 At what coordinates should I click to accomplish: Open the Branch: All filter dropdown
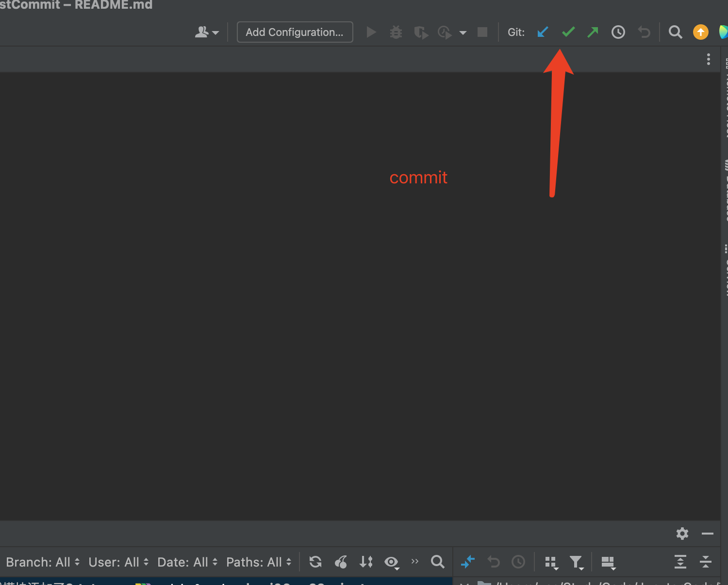point(43,562)
